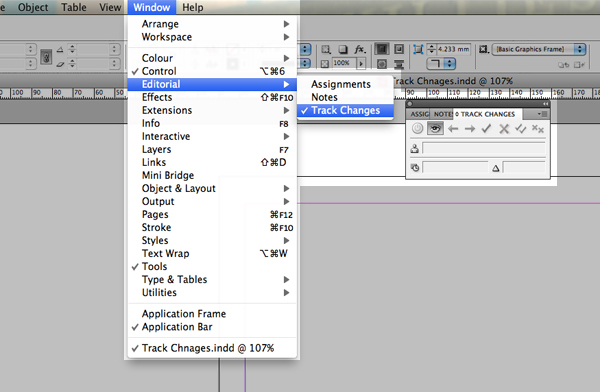Expand the Colour submenu
600x392 pixels.
pyautogui.click(x=212, y=58)
